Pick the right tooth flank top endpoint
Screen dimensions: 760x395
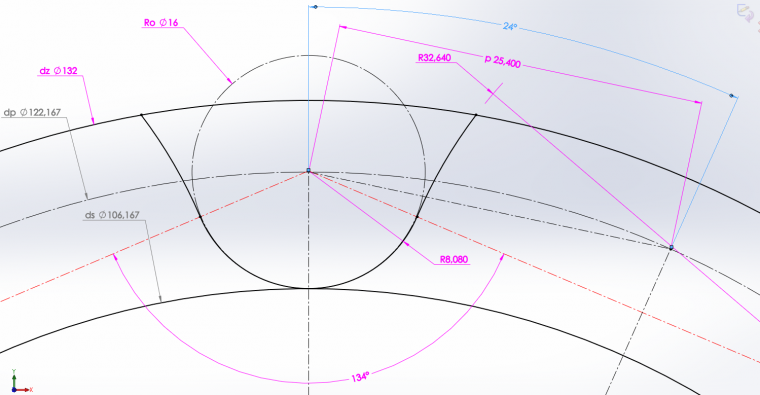[475, 115]
